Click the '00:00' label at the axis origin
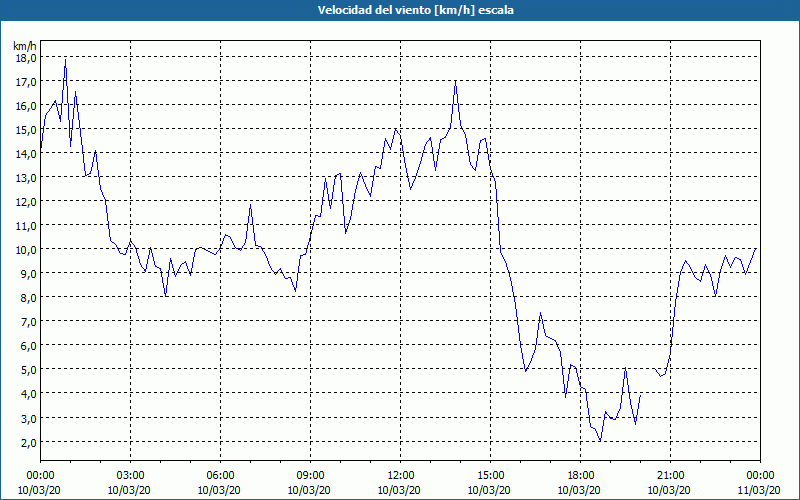The width and height of the screenshot is (800, 500). [x=40, y=476]
